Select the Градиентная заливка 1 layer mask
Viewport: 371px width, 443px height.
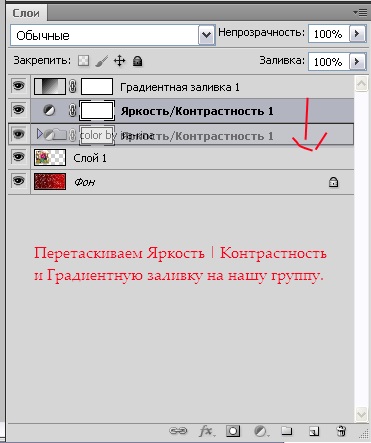click(97, 86)
